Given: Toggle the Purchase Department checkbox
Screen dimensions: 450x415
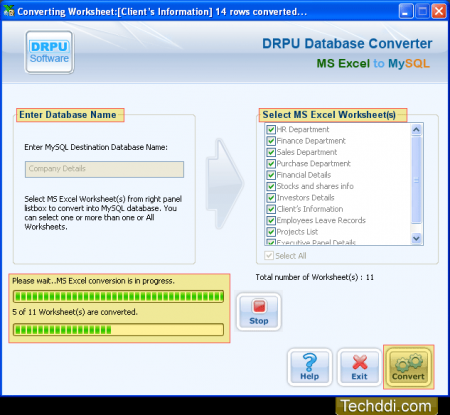Looking at the screenshot, I should click(271, 163).
